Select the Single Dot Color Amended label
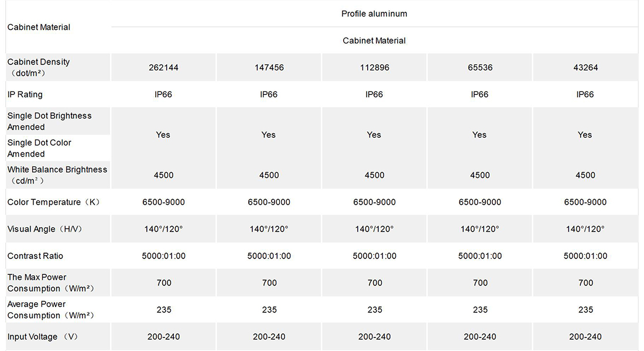Screen dimensions: 644x351 tap(39, 148)
